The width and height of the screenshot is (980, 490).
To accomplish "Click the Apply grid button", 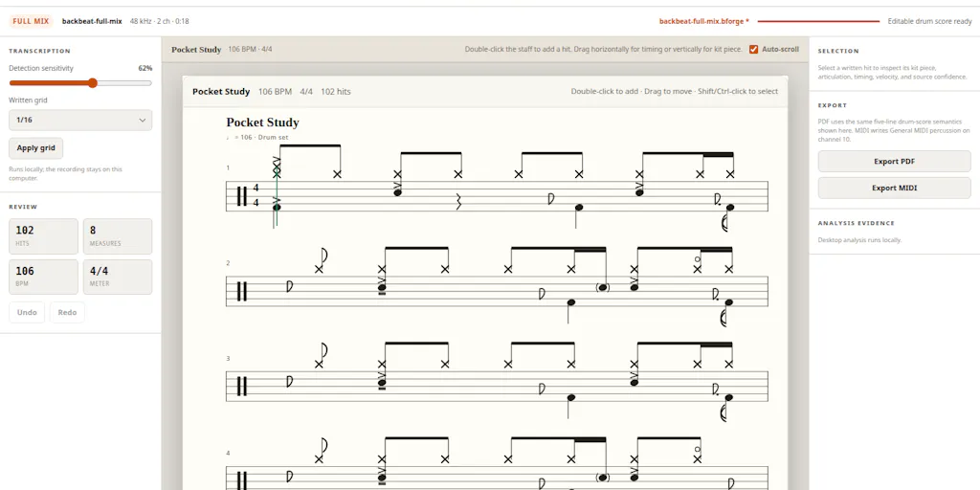I will coord(35,148).
